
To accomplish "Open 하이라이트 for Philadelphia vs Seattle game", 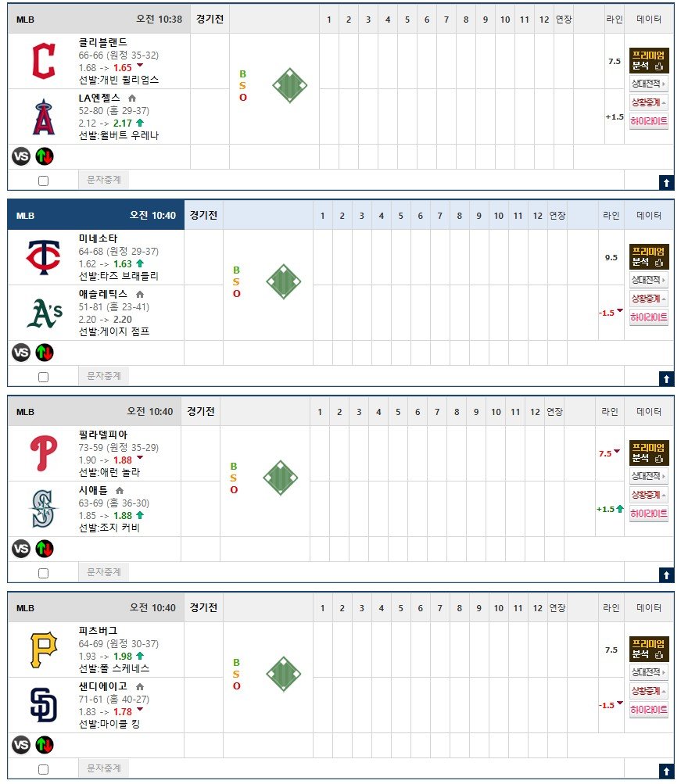I will pyautogui.click(x=648, y=514).
